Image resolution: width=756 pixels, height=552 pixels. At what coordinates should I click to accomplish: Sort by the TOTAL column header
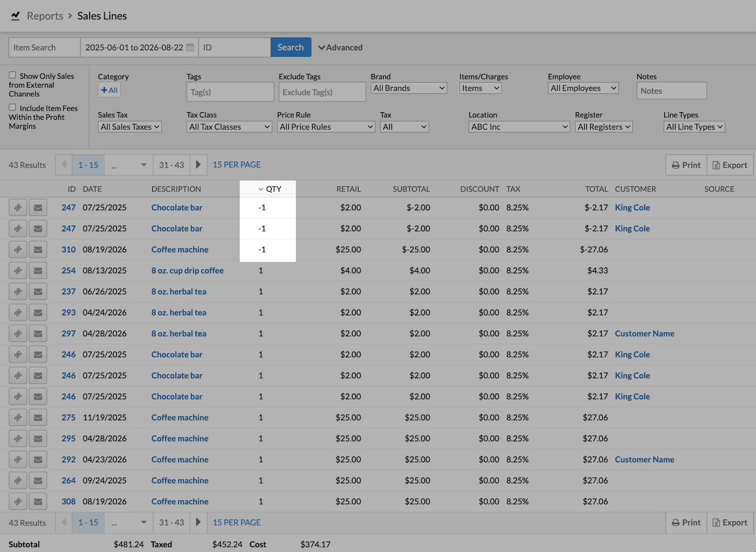click(x=596, y=189)
